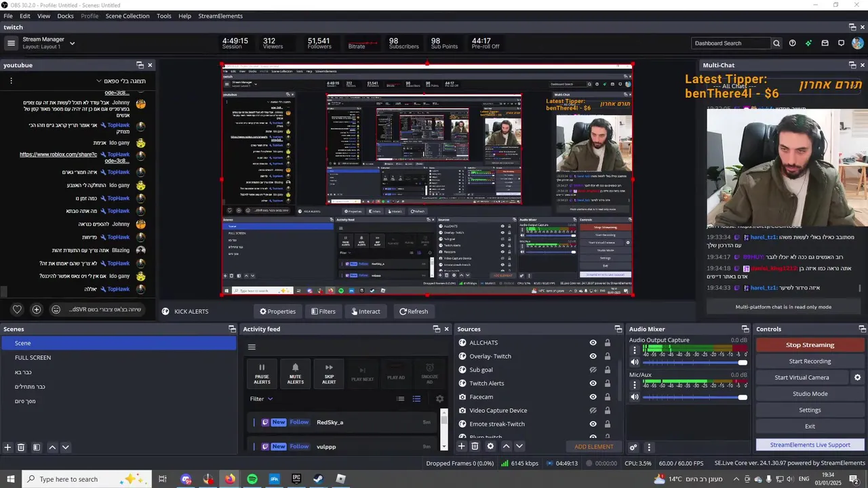Image resolution: width=868 pixels, height=488 pixels.
Task: Open the Activity feed settings gear
Action: (439, 399)
